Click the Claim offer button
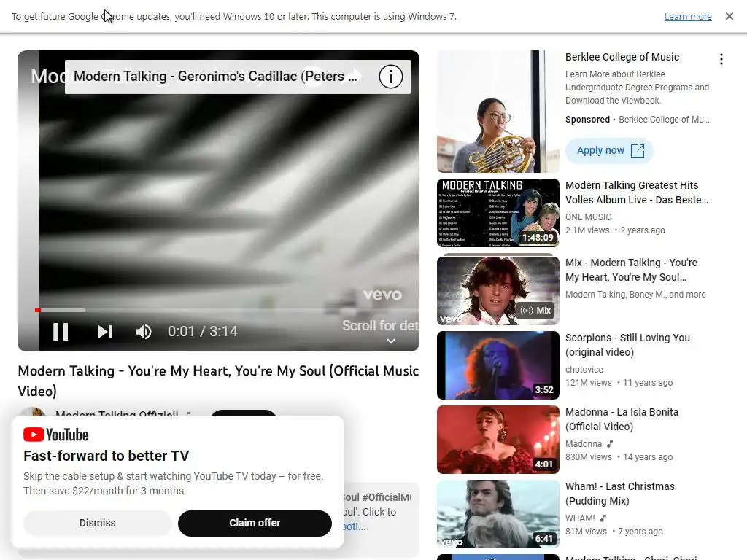This screenshot has width=747, height=560. tap(255, 523)
